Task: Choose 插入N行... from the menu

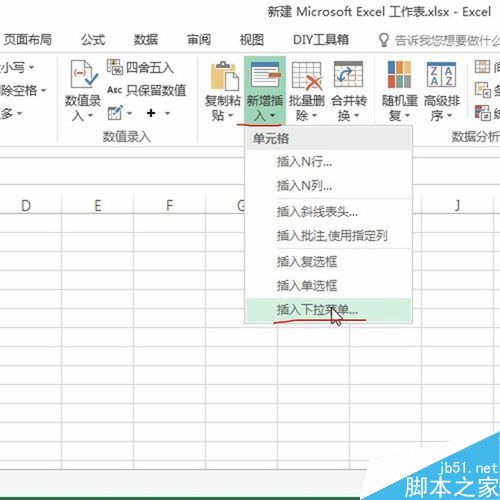Action: click(328, 162)
